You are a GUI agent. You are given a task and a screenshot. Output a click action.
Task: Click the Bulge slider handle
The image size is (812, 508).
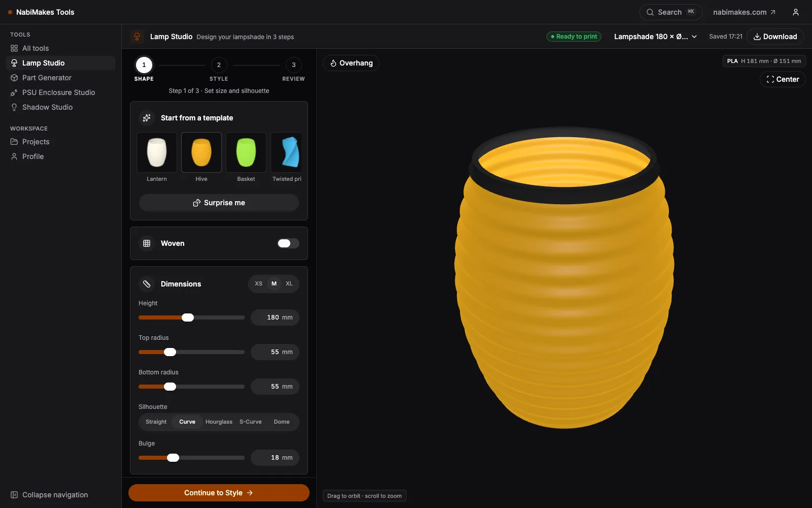[173, 458]
